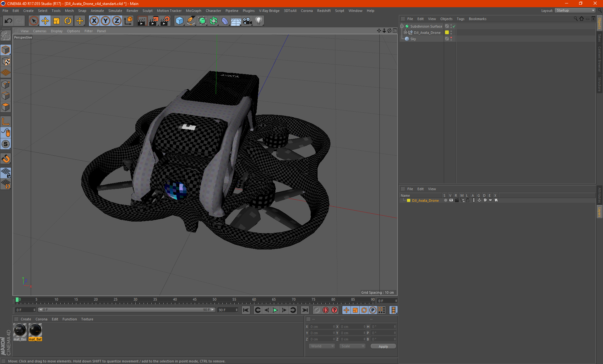The height and width of the screenshot is (364, 603).
Task: Play the animation forward
Action: tap(275, 310)
